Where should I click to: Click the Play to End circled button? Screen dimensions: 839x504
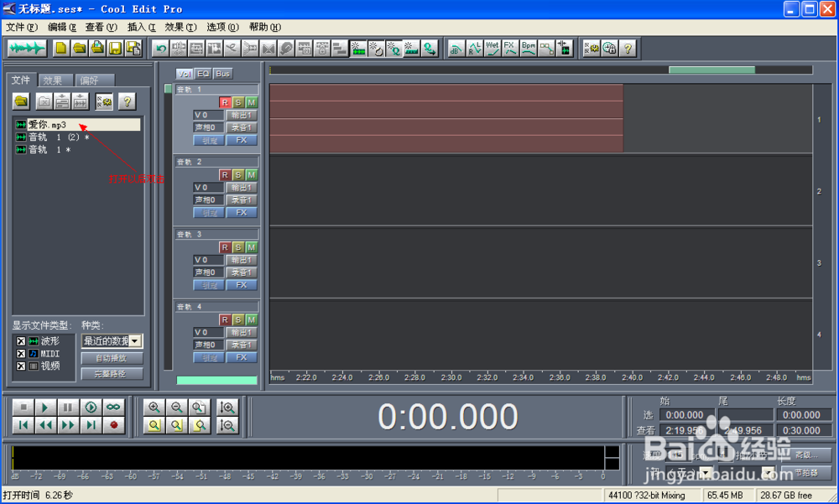[x=91, y=408]
